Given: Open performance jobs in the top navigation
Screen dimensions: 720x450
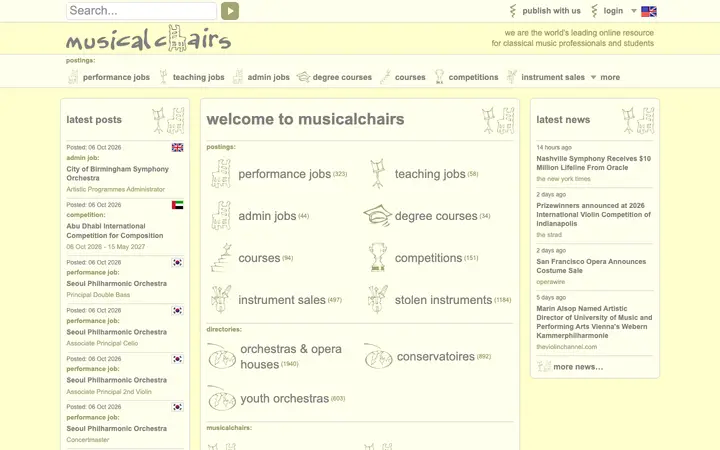Looking at the screenshot, I should pos(116,77).
